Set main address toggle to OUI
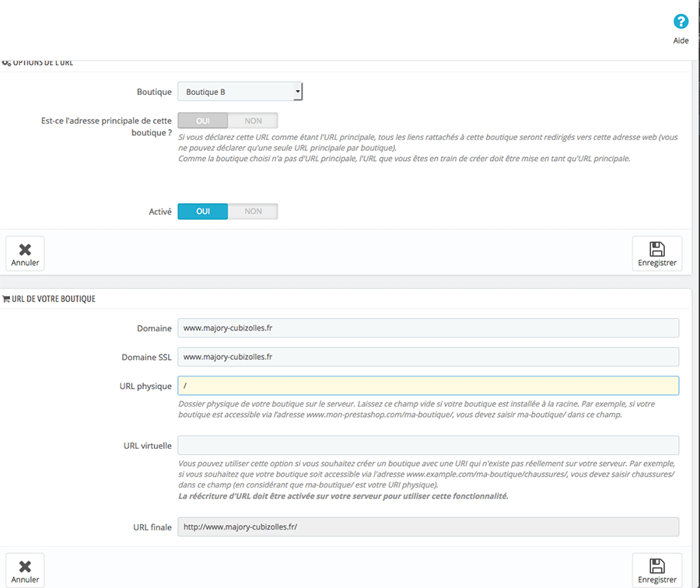Viewport: 700px width, 588px height. (x=203, y=121)
